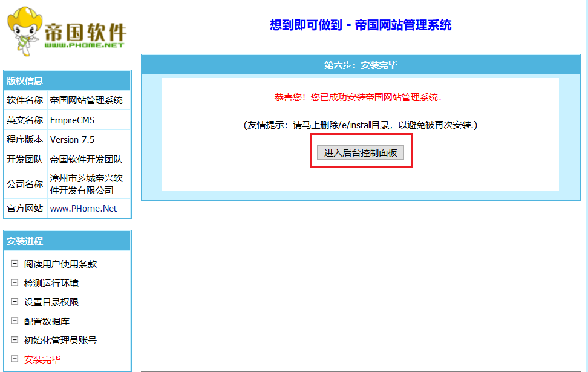Click the 公司名称 label cell
588x372 pixels.
pyautogui.click(x=25, y=184)
